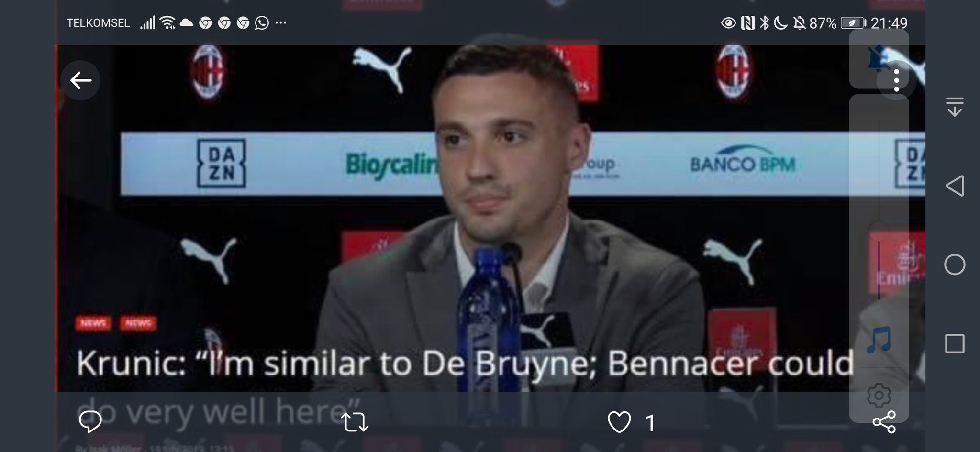The height and width of the screenshot is (452, 980).
Task: Open recent apps square button
Action: [x=955, y=344]
